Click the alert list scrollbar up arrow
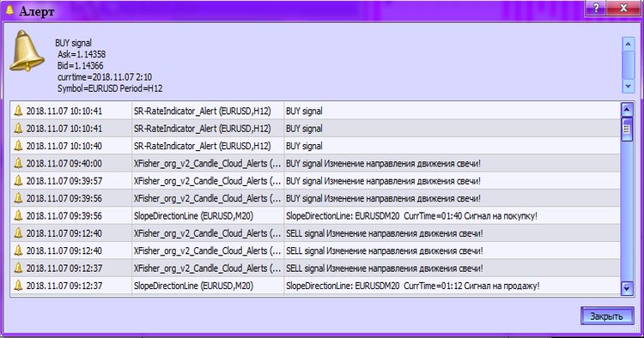 [x=626, y=110]
